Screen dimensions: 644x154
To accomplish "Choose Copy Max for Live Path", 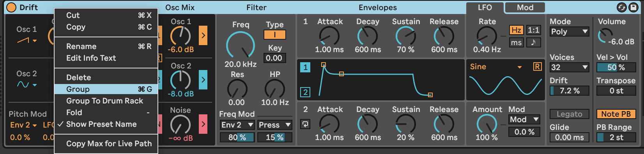I will 106,143.
